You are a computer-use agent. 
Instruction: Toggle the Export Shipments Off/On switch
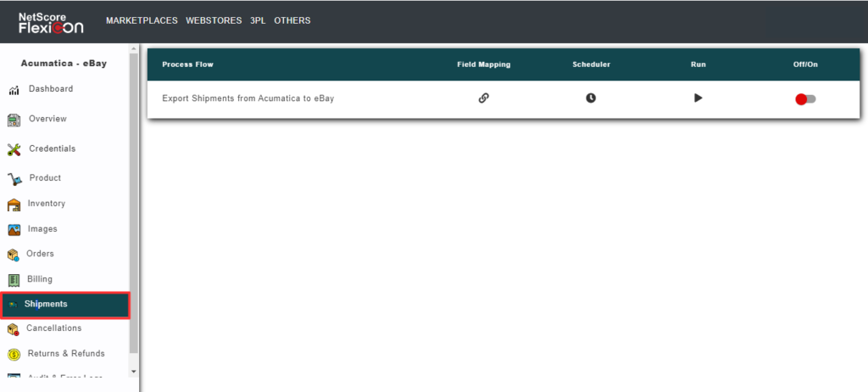pyautogui.click(x=805, y=99)
